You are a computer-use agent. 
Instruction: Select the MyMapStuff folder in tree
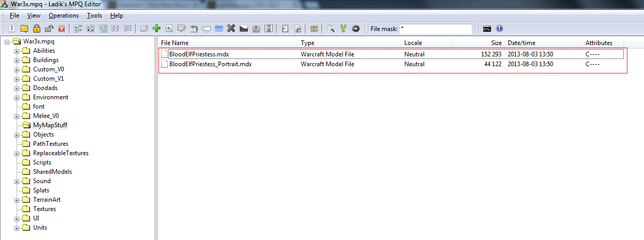pyautogui.click(x=50, y=125)
